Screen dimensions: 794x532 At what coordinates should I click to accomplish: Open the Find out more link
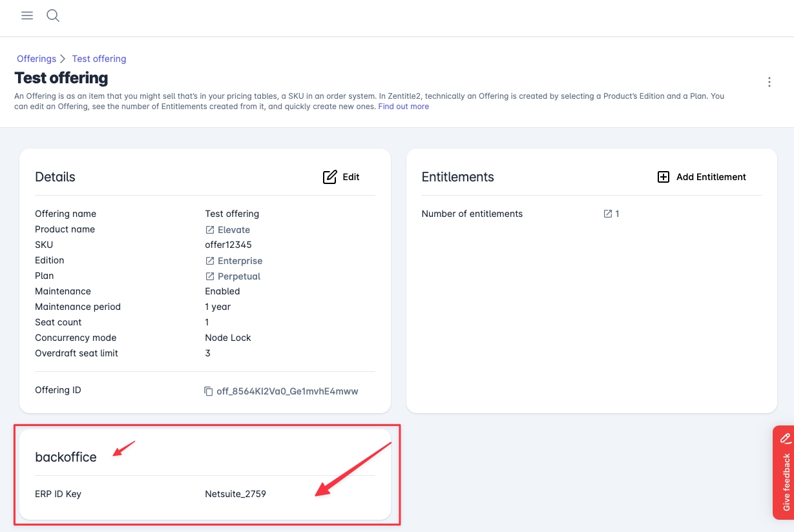click(x=403, y=107)
